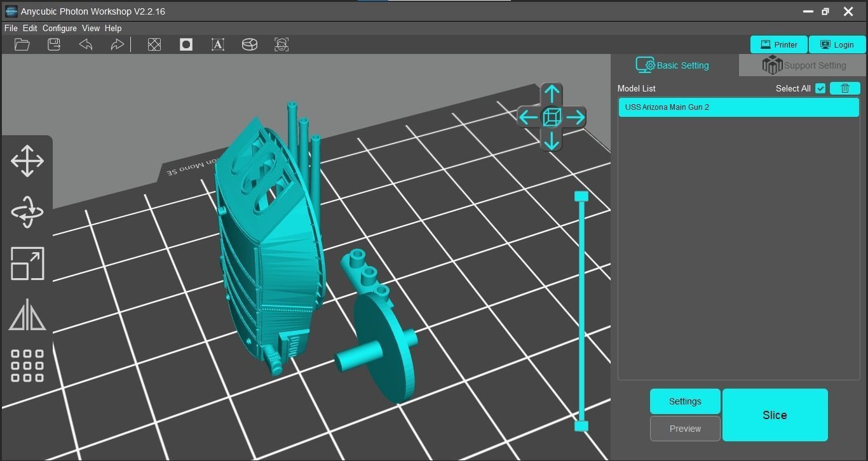This screenshot has width=868, height=461.
Task: Click the bottom handle of the layer slider
Action: (x=581, y=426)
